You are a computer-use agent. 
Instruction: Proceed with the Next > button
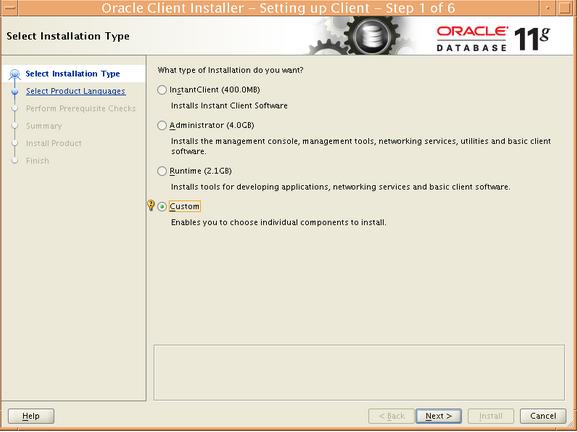pyautogui.click(x=438, y=416)
